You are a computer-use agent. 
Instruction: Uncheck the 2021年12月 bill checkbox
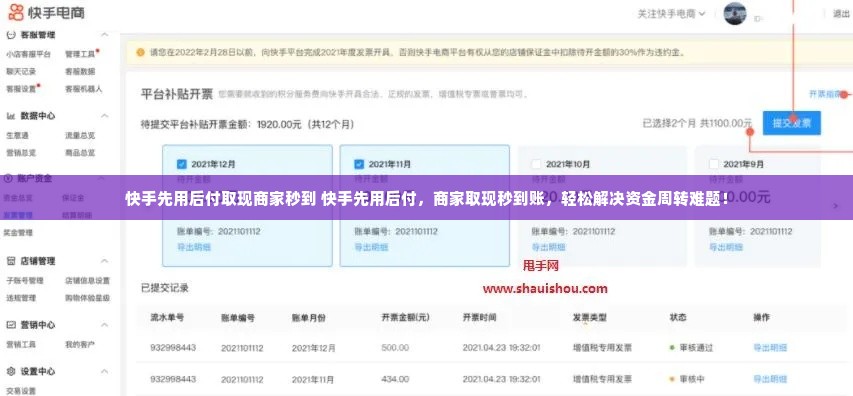click(182, 164)
